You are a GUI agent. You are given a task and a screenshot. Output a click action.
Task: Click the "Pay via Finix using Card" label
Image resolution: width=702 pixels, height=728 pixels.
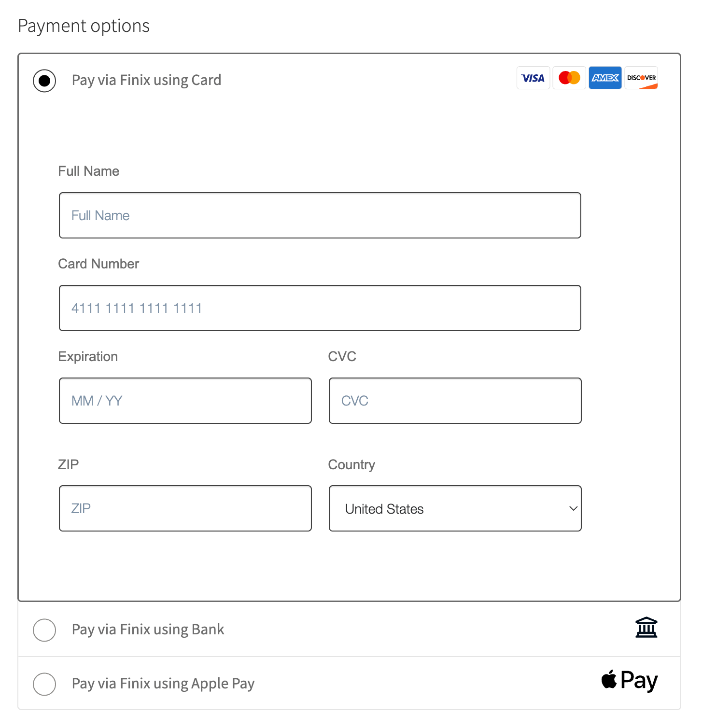point(146,80)
